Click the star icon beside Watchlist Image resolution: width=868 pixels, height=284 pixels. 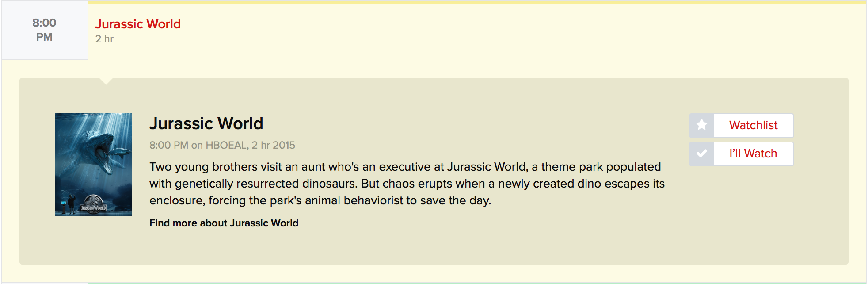702,125
